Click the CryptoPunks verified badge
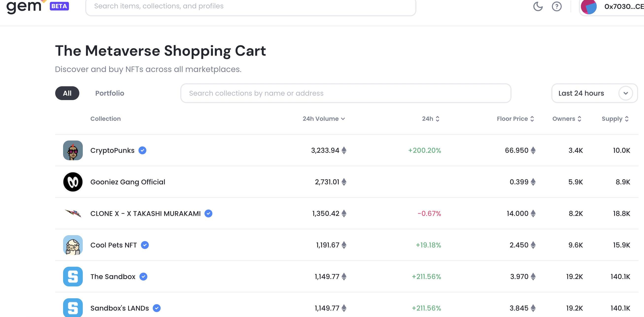This screenshot has width=644, height=317. 142,150
